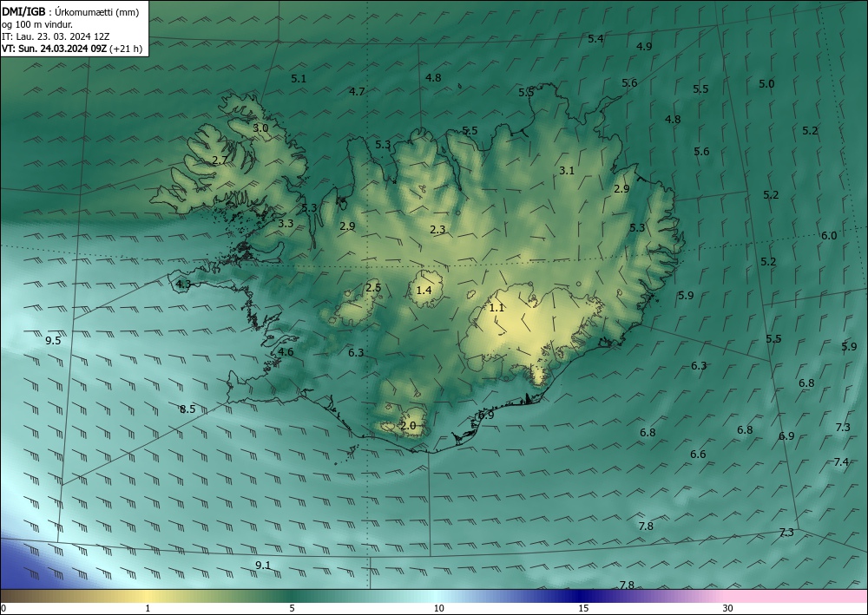This screenshot has height=615, width=868.
Task: Click the 9.5 value off the west coast
Action: pyautogui.click(x=53, y=341)
